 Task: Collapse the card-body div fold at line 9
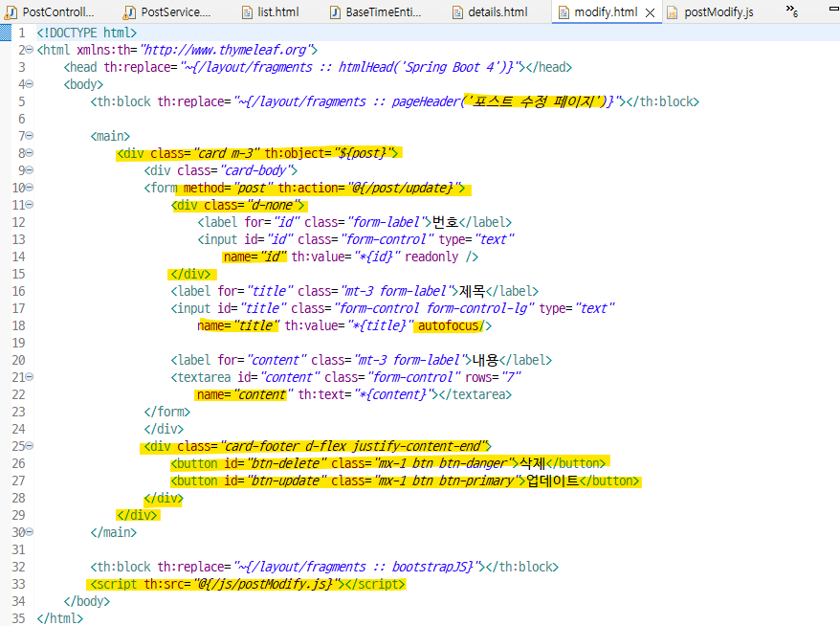(x=30, y=169)
